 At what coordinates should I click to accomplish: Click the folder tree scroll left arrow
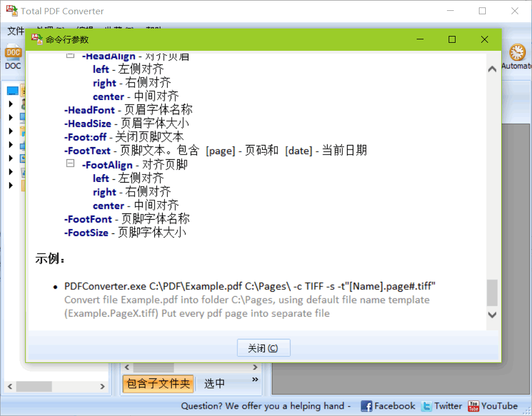10,386
